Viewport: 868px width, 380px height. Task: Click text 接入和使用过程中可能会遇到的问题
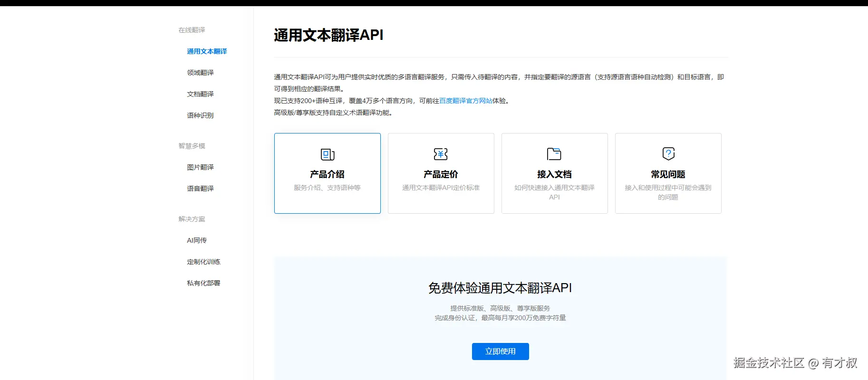tap(668, 192)
